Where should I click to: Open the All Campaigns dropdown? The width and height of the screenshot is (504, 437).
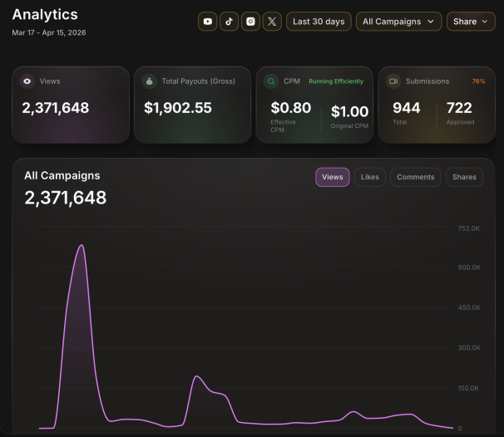[399, 22]
